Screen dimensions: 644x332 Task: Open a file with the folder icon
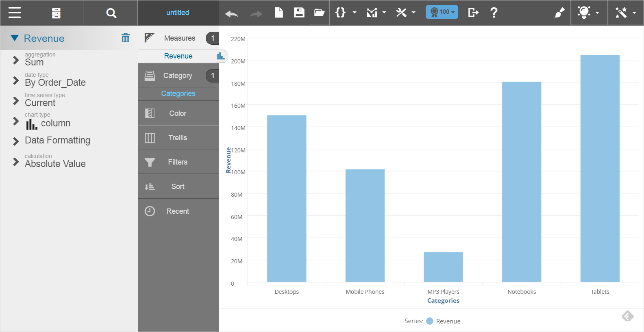point(319,13)
